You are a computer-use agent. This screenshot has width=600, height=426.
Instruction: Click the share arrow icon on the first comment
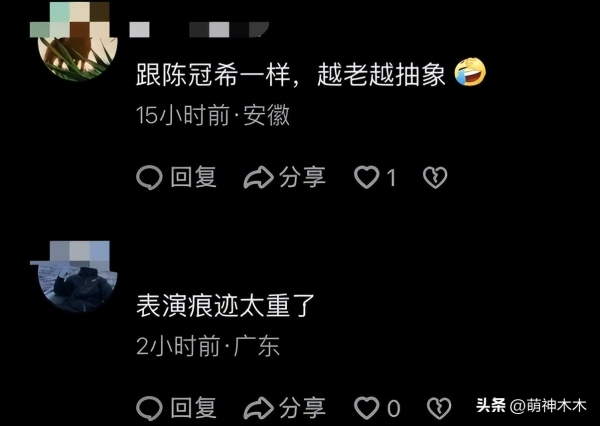pos(259,178)
